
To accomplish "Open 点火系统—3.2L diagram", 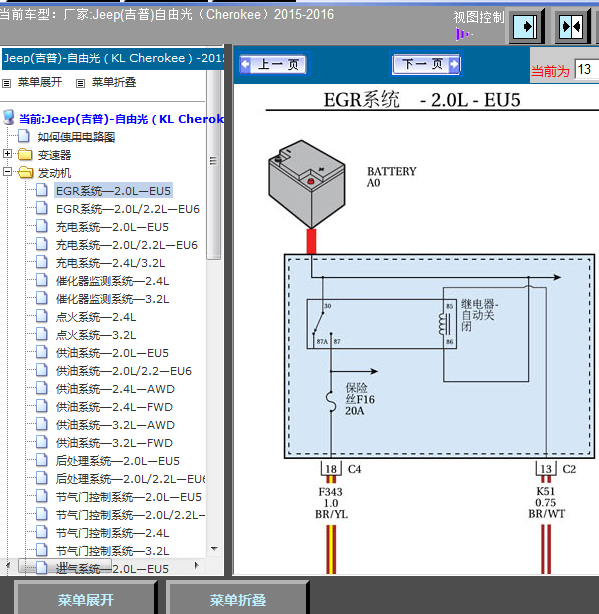I will click(x=96, y=335).
